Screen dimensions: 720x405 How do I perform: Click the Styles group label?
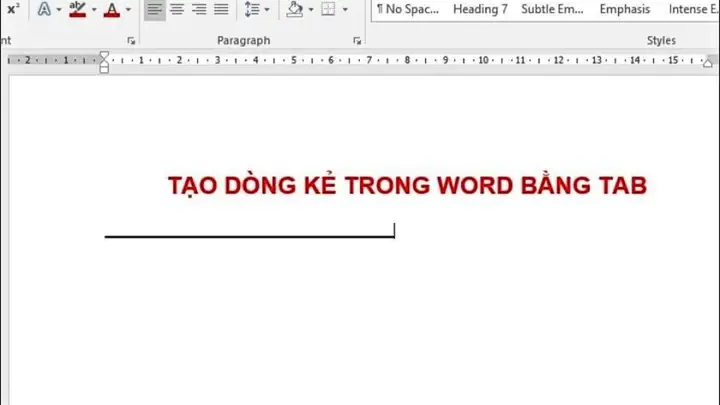coord(661,40)
